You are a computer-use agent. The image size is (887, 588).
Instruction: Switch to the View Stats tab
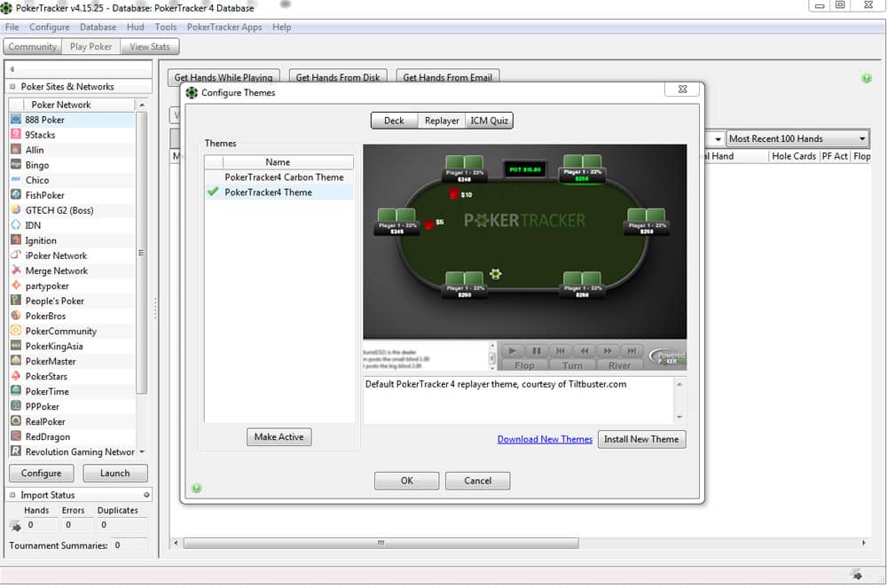click(150, 46)
